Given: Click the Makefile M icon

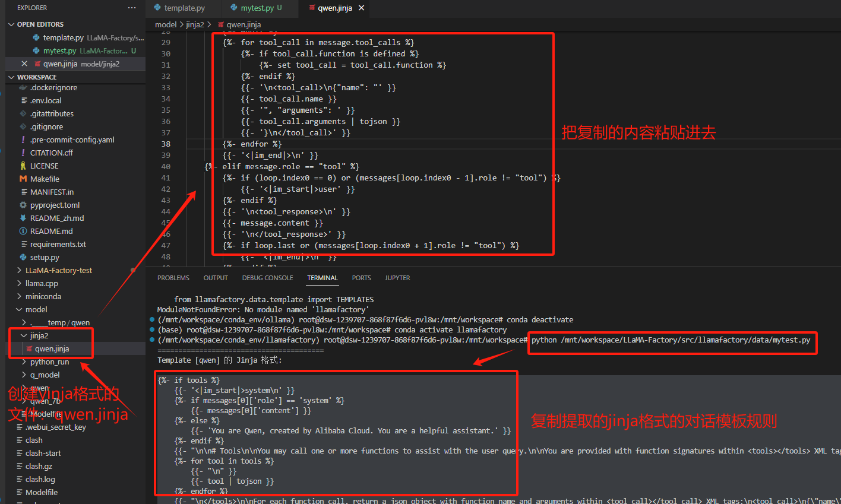Looking at the screenshot, I should pos(23,179).
